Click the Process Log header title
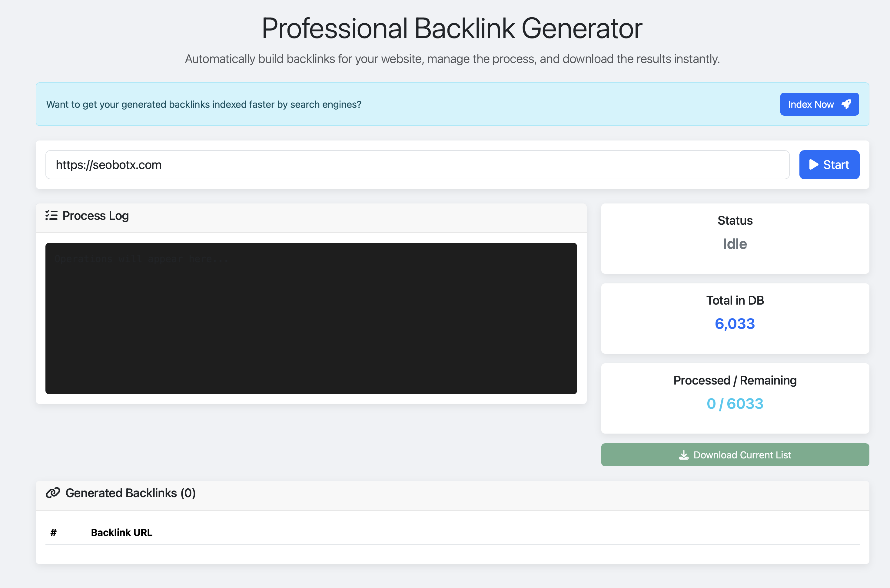Screen dimensions: 890x588 click(x=95, y=216)
